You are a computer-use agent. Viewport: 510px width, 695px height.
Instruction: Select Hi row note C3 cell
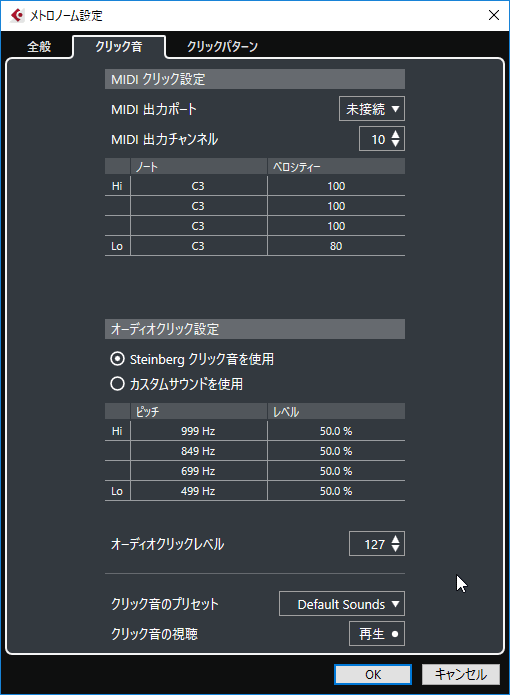coord(199,186)
